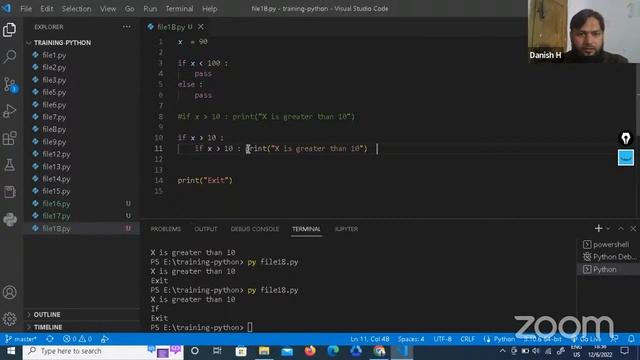Image resolution: width=640 pixels, height=360 pixels.
Task: Open the Selection menu
Action: pos(76,9)
